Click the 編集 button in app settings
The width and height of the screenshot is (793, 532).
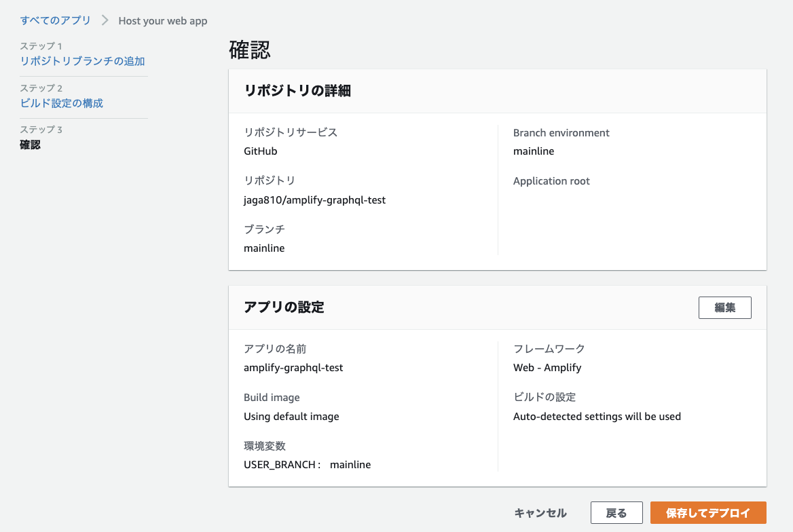click(x=724, y=307)
